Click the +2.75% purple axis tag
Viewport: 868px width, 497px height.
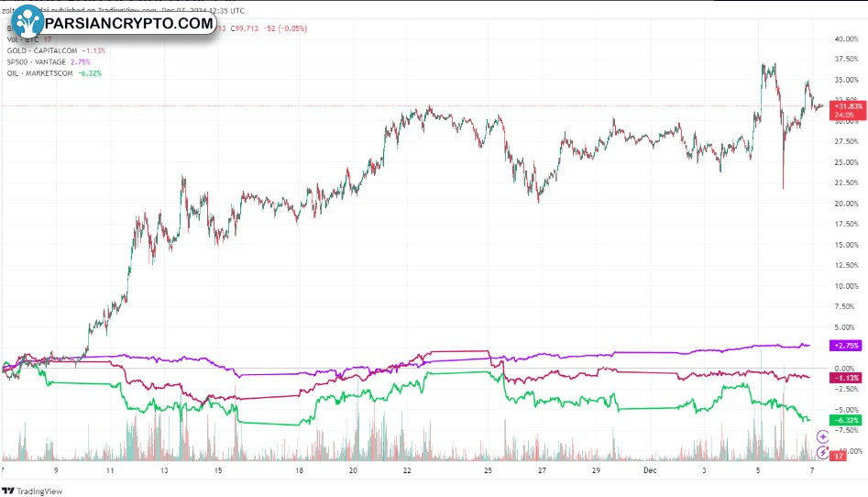coord(845,345)
